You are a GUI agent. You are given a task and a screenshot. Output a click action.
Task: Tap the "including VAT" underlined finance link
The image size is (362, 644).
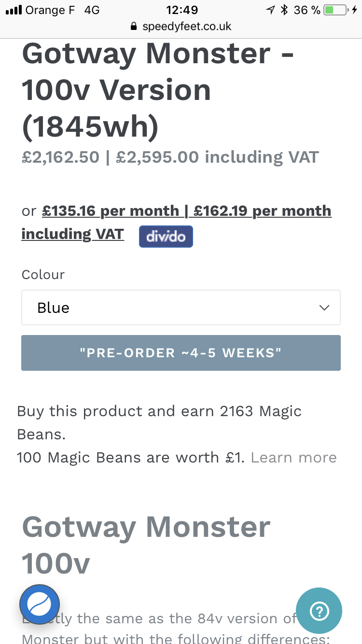pyautogui.click(x=72, y=234)
